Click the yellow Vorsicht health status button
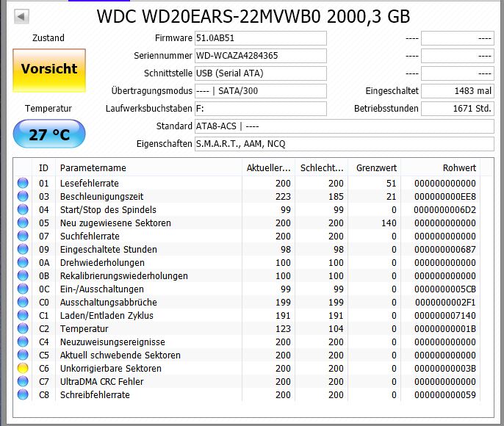Image resolution: width=504 pixels, height=426 pixels. [49, 71]
